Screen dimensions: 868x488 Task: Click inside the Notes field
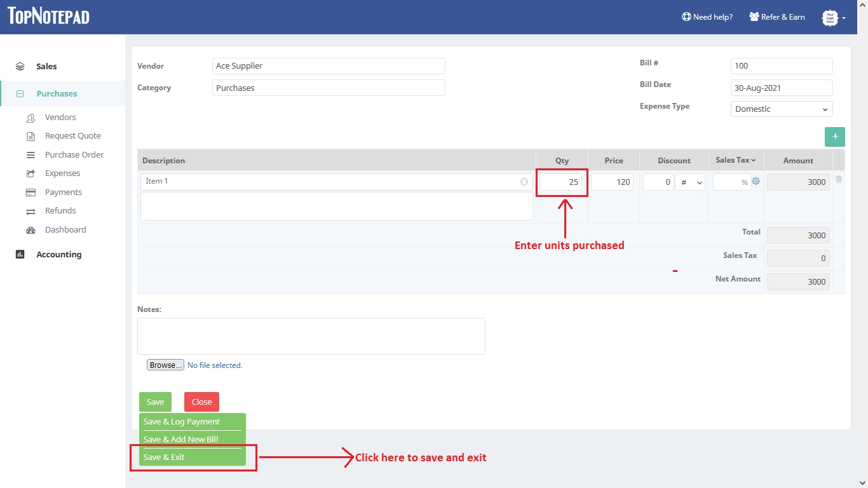pyautogui.click(x=311, y=335)
